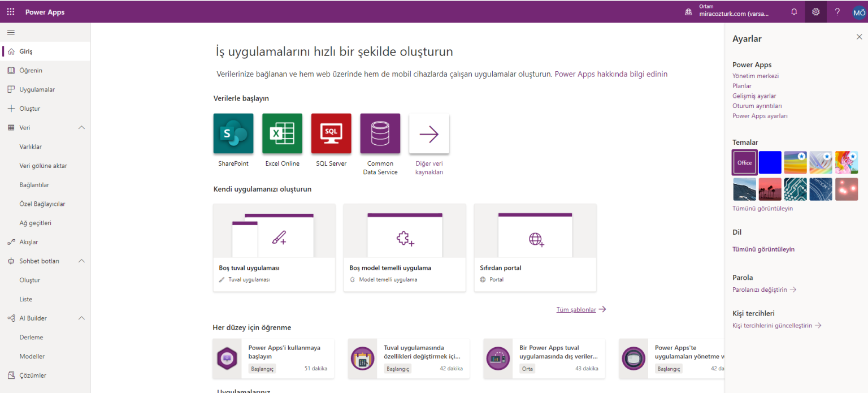View all languages via Tümünü görüntüleyin under Dil

click(x=763, y=249)
